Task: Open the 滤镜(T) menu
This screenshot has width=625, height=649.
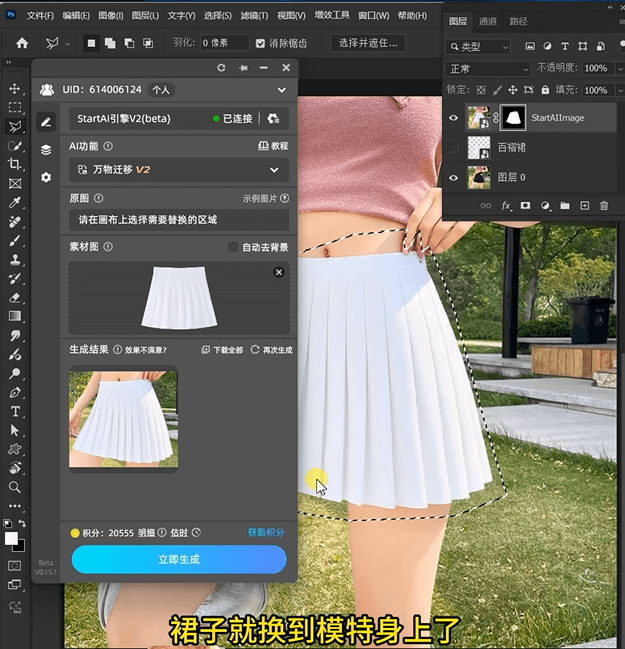Action: click(x=254, y=16)
